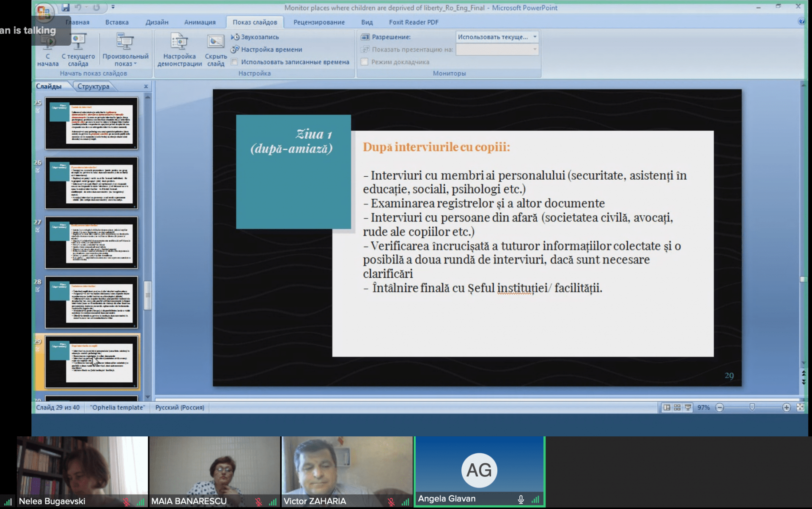812x509 pixels.
Task: Select slide 27 thumbnail
Action: [x=91, y=243]
